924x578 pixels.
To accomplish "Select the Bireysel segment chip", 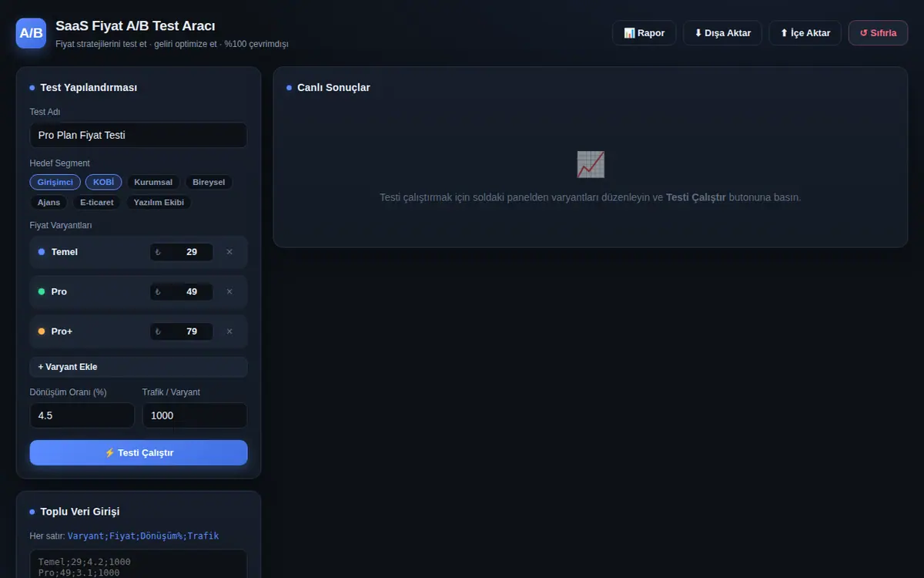I will pyautogui.click(x=209, y=182).
